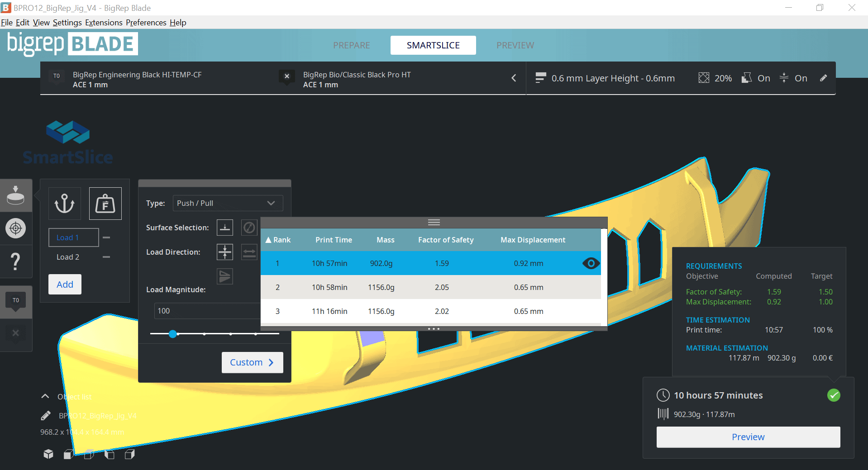Switch to the PREPARE tab
Screen dimensions: 868x470
point(351,45)
